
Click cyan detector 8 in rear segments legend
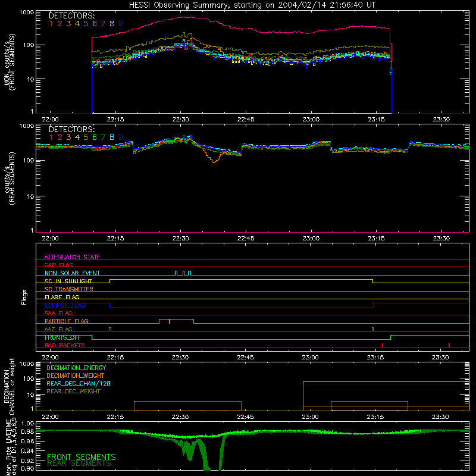coord(112,137)
